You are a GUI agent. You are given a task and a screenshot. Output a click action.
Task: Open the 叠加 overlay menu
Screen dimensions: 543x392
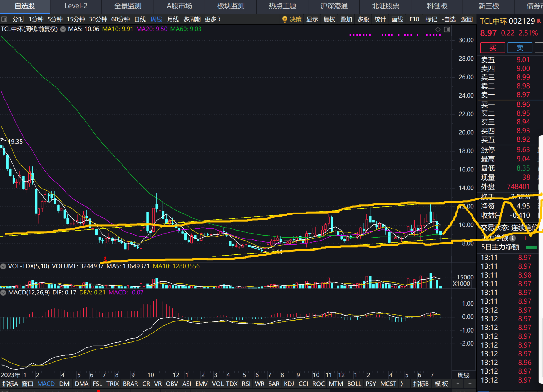[346, 19]
